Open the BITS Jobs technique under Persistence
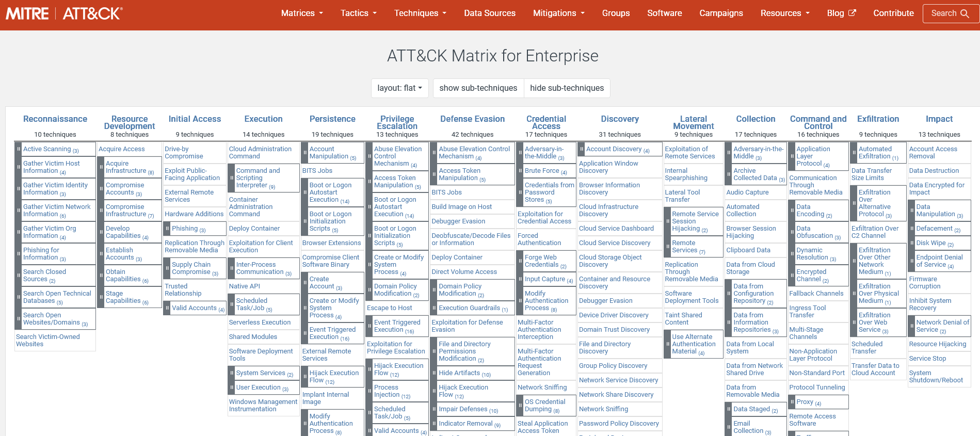 [317, 171]
